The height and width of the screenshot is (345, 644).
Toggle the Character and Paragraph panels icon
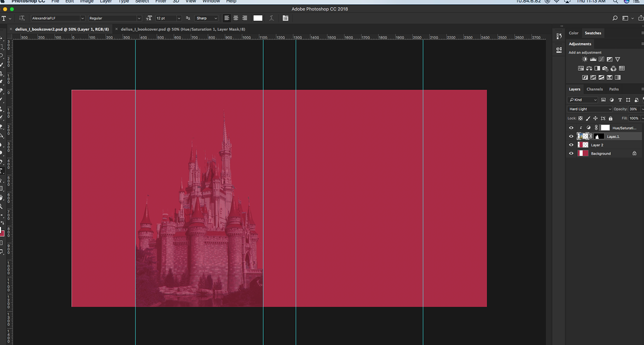coord(286,18)
